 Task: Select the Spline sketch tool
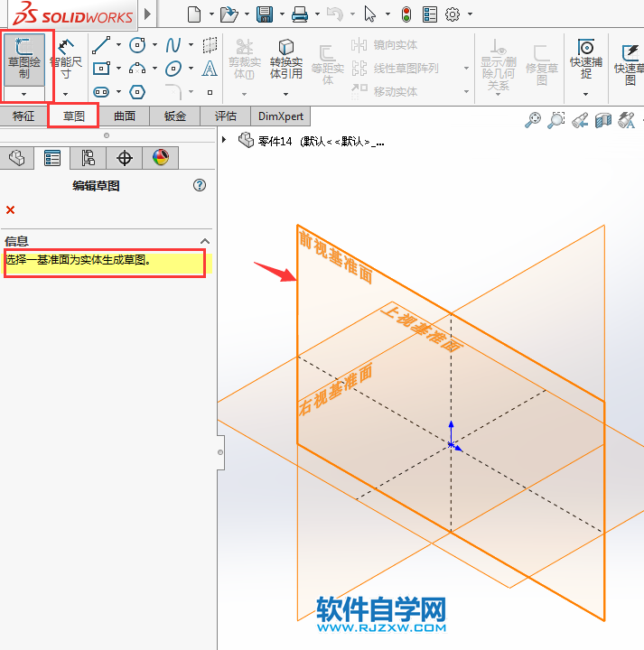[x=173, y=45]
